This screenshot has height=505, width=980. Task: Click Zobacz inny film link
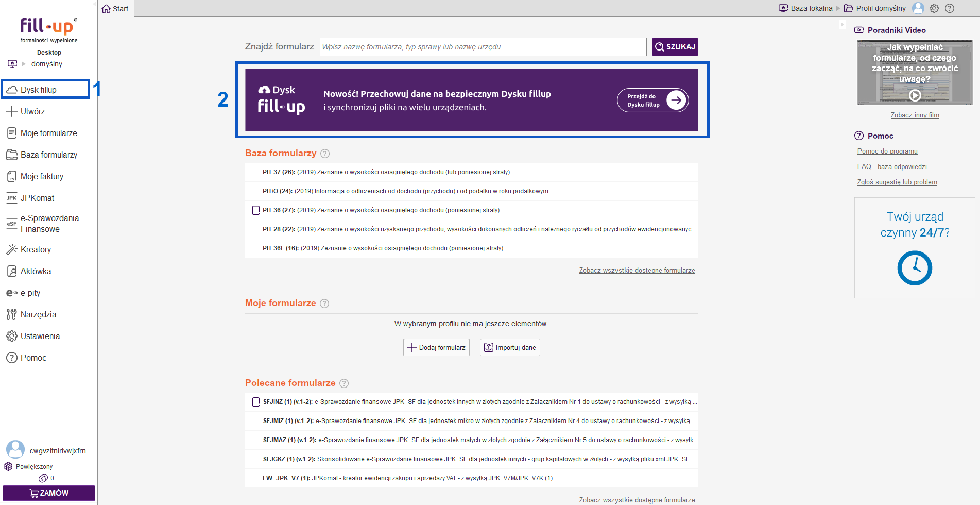click(915, 115)
